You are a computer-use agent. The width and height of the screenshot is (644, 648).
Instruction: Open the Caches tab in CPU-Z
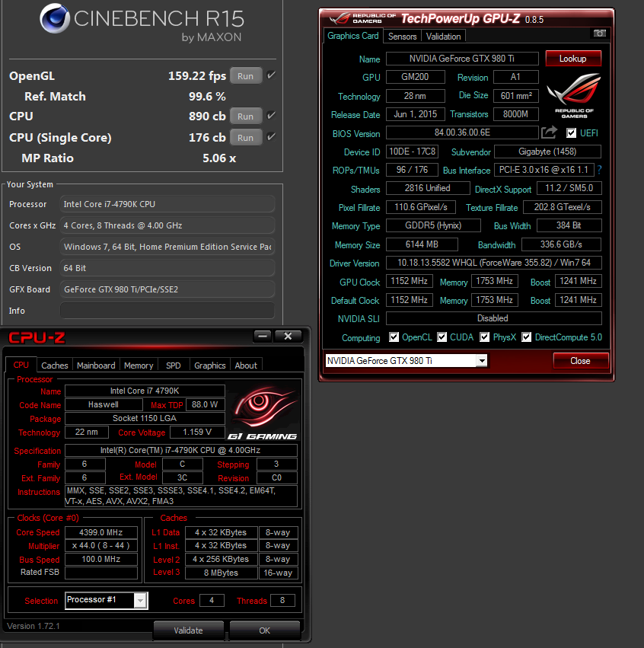point(55,365)
